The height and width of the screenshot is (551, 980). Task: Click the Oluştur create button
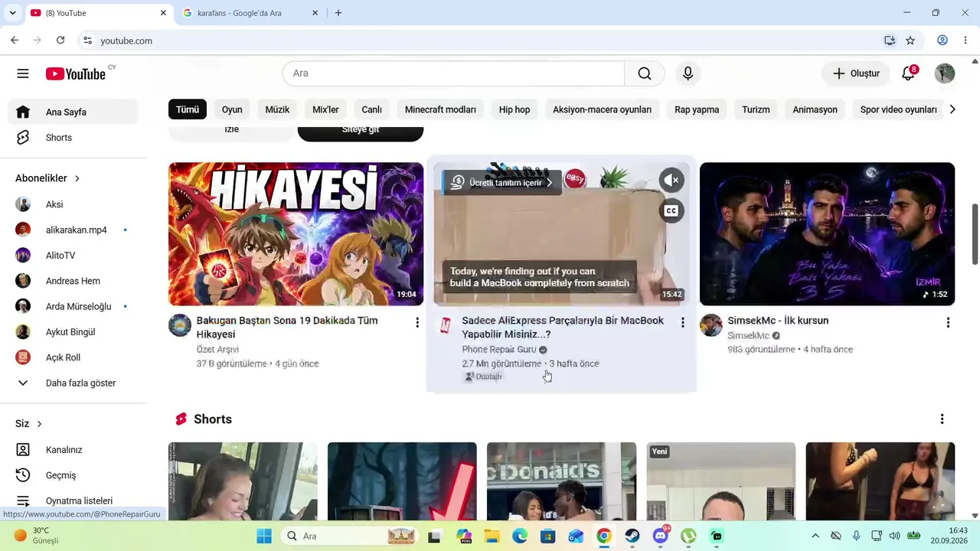point(856,73)
